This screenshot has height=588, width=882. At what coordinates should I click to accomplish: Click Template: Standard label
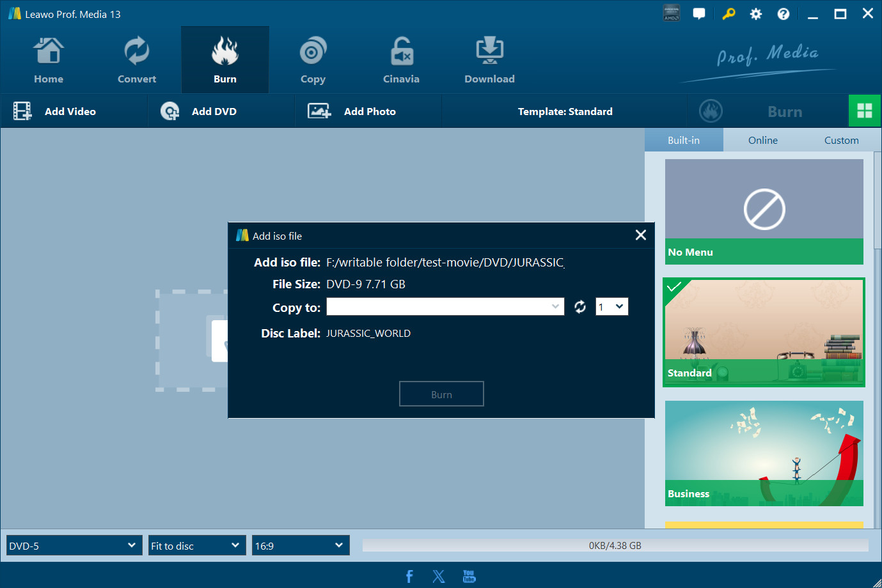pos(565,111)
